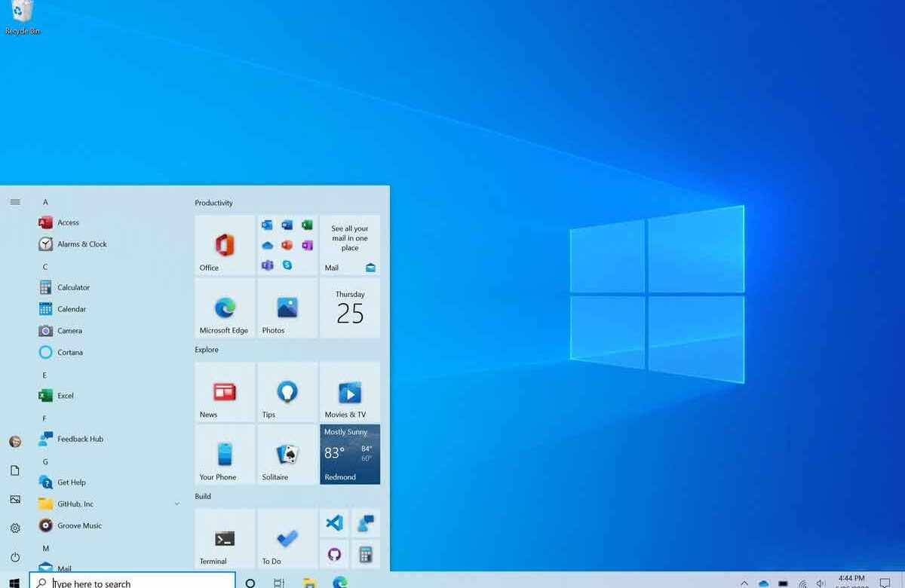Viewport: 905px width, 588px height.
Task: Launch Microsoft Edge from the Start tile
Action: (x=225, y=308)
